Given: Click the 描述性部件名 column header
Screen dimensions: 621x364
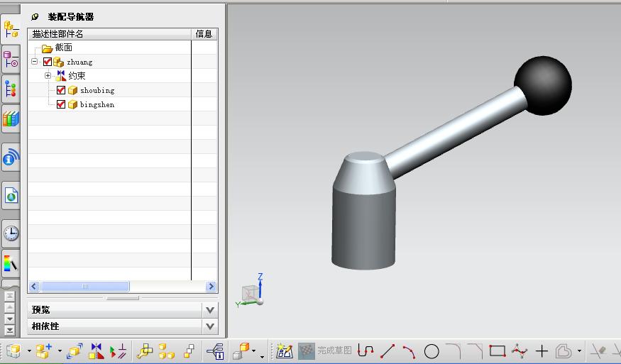Looking at the screenshot, I should point(110,34).
